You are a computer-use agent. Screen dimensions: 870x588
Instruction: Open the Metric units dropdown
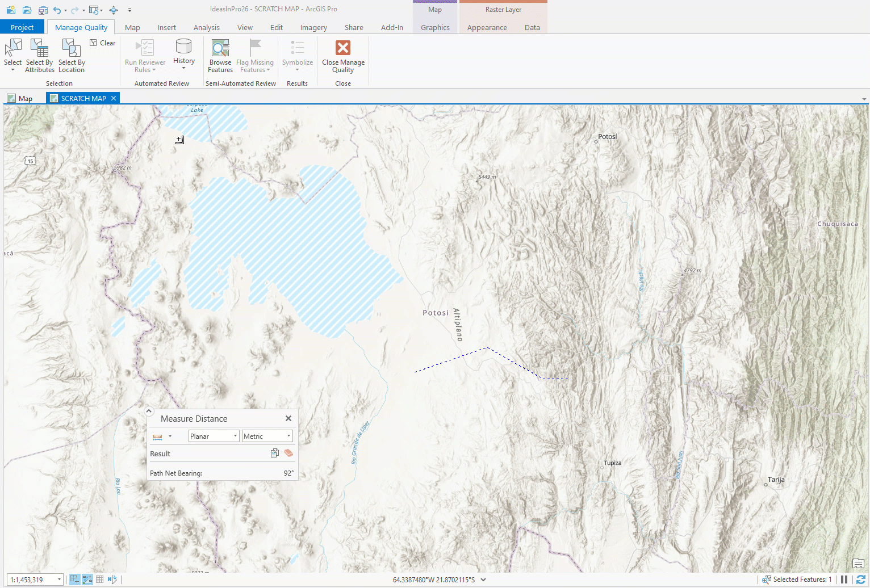click(x=267, y=436)
